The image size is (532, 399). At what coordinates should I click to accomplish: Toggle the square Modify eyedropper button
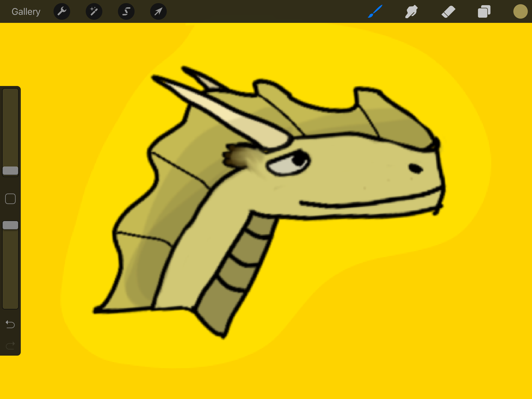tap(10, 199)
